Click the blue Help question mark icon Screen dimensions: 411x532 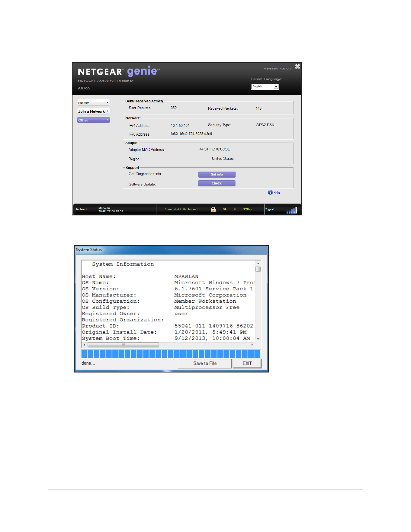click(x=270, y=192)
